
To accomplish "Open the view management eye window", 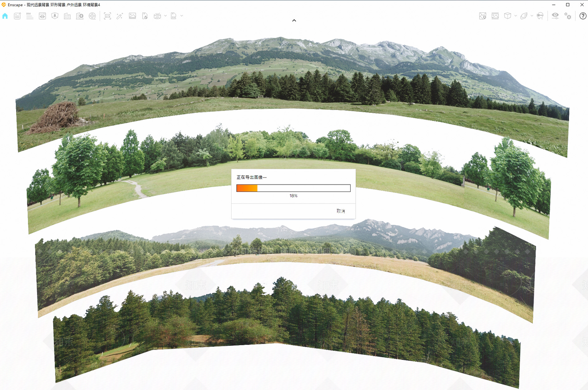I will (x=42, y=16).
